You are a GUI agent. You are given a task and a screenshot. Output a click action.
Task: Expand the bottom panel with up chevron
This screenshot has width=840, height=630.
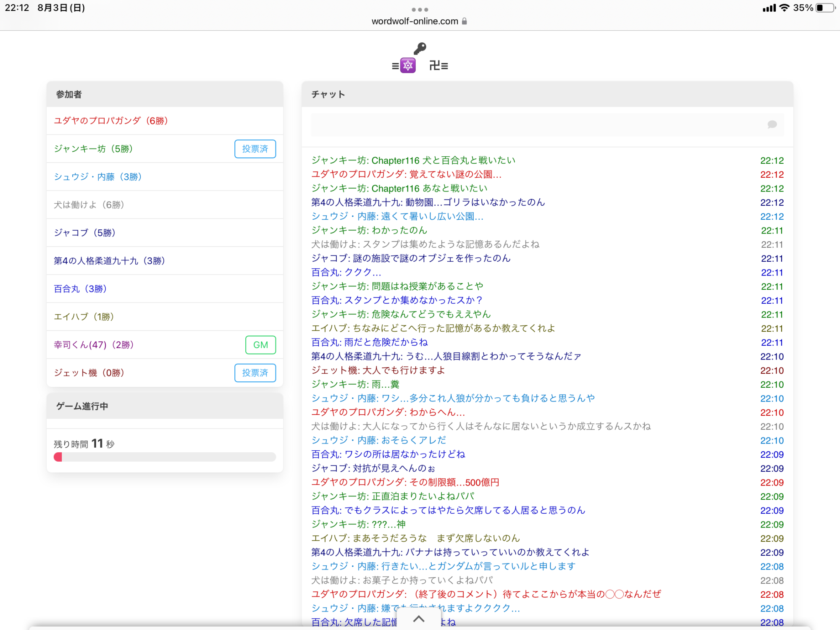click(419, 619)
